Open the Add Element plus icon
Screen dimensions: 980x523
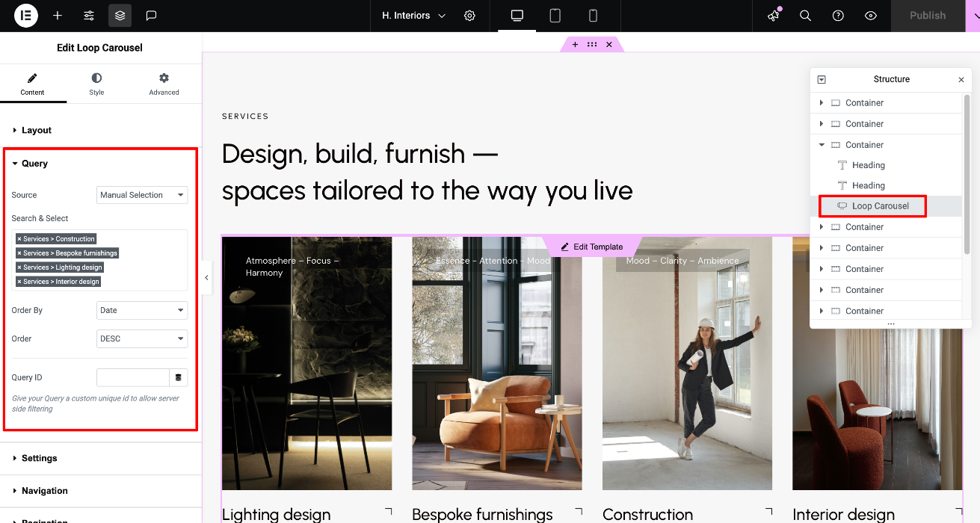(x=58, y=15)
